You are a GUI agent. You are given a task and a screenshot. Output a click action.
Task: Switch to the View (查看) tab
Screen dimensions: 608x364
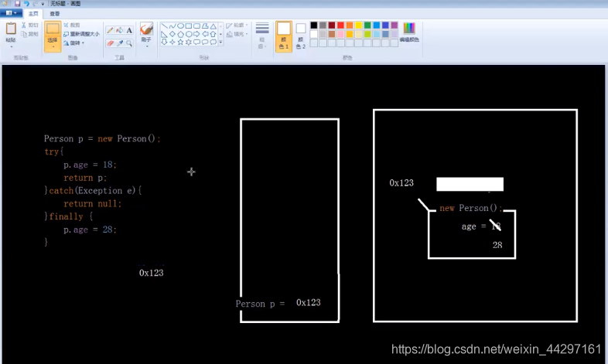pos(55,14)
